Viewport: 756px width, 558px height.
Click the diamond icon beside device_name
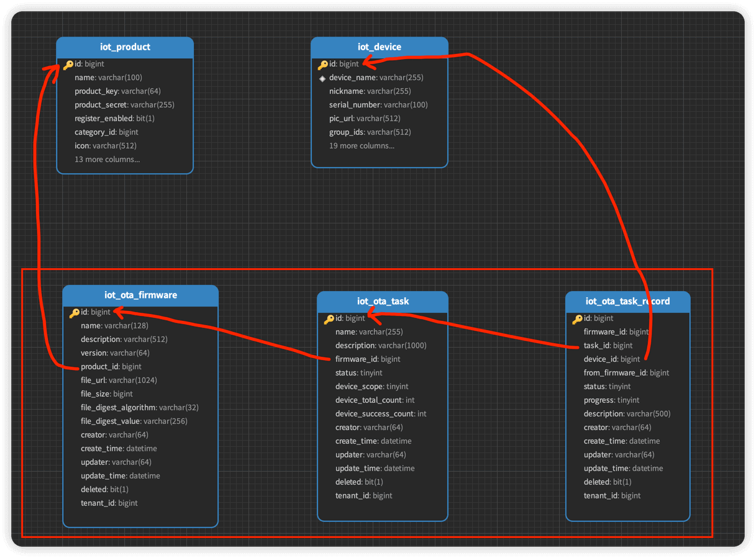click(x=322, y=78)
